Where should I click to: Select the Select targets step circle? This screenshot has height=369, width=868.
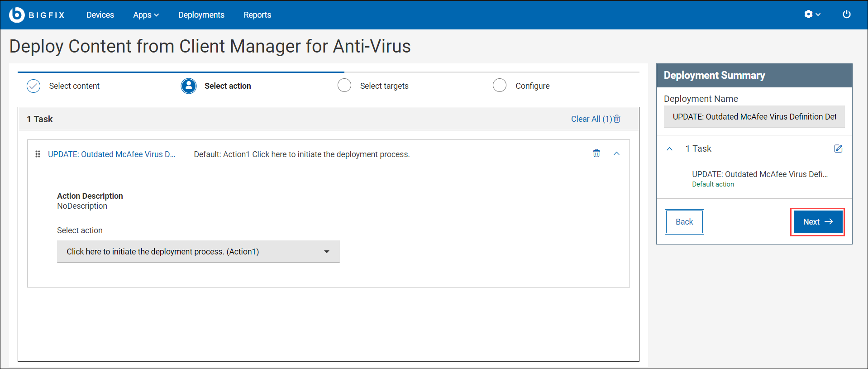[344, 86]
